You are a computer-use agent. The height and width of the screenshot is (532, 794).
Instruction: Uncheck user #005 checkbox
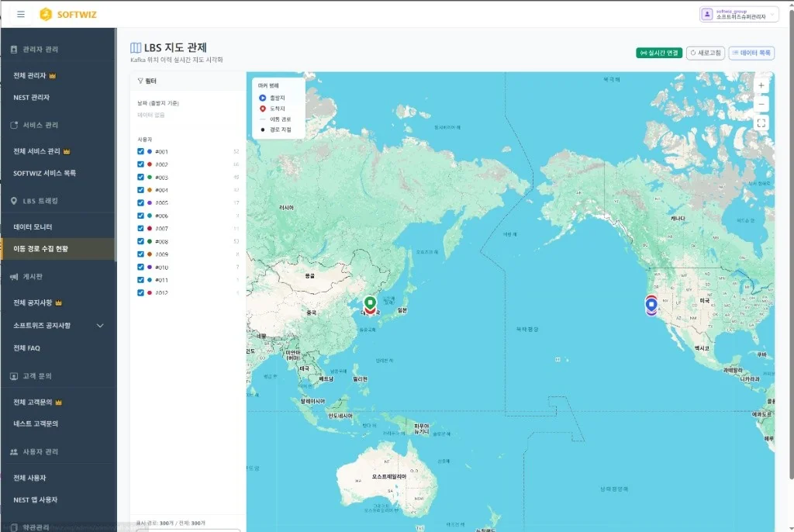(x=140, y=202)
